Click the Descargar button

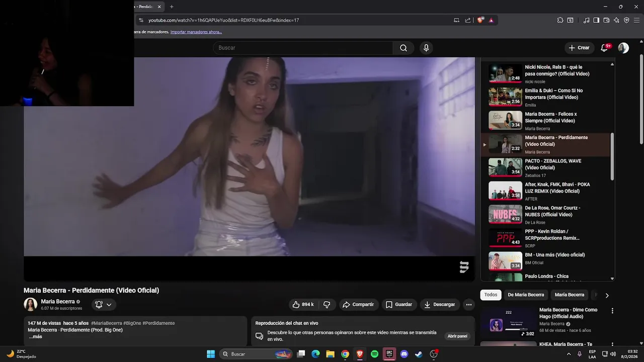440,304
